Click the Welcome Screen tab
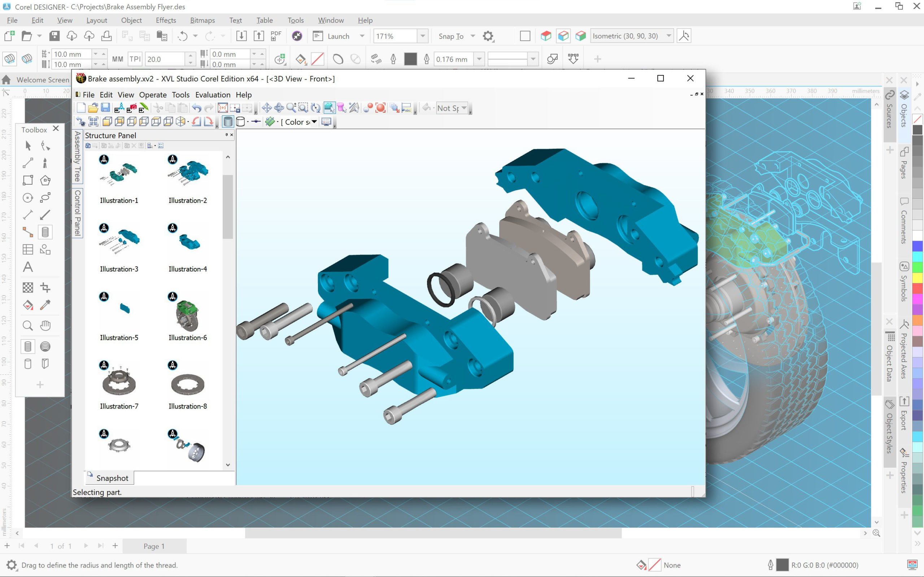The image size is (924, 577). (42, 79)
